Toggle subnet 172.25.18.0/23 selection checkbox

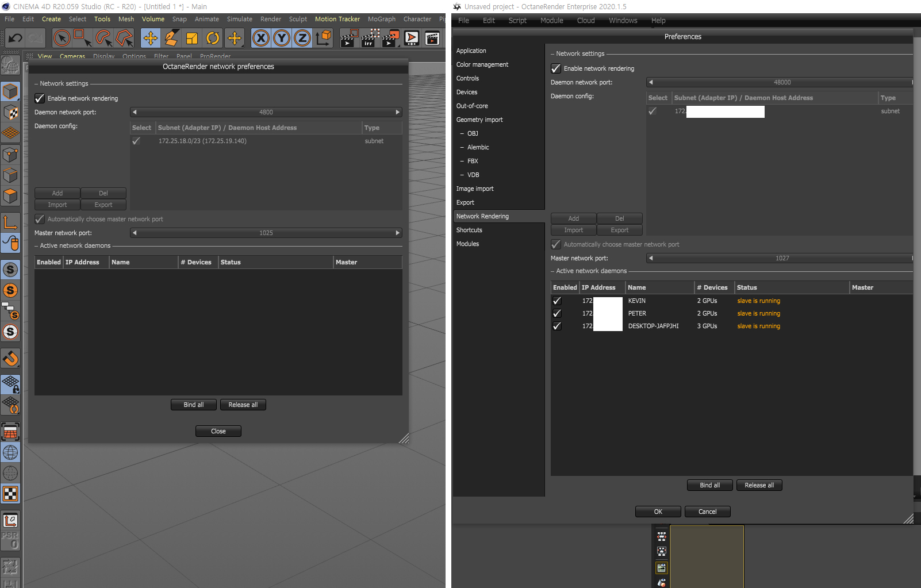[x=136, y=141]
